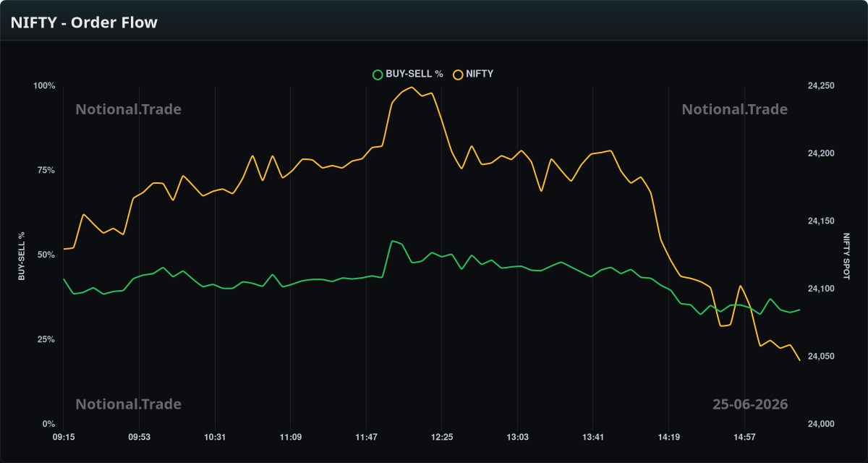Click the 0% left axis label
The height and width of the screenshot is (463, 868).
(48, 424)
